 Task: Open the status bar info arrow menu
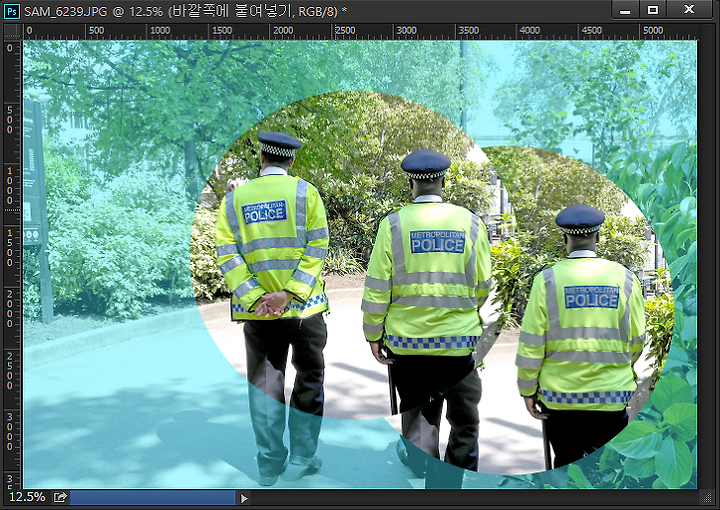pos(244,498)
